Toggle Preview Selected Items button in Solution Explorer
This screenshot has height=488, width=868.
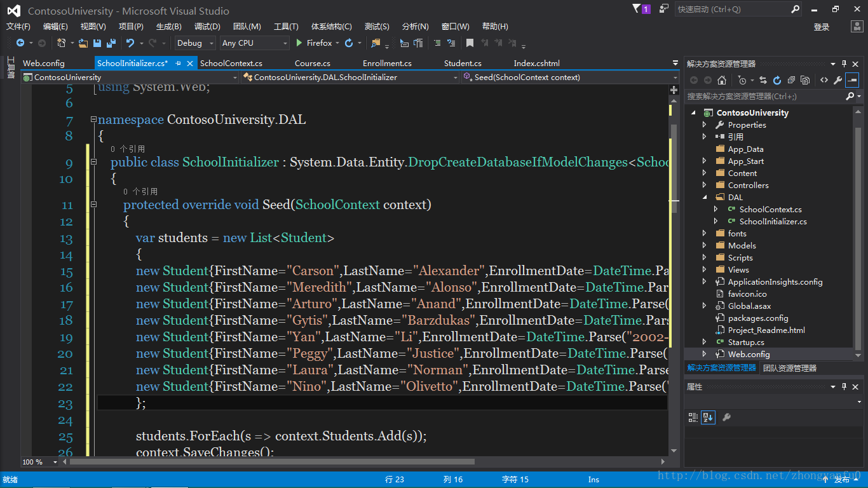coord(852,80)
